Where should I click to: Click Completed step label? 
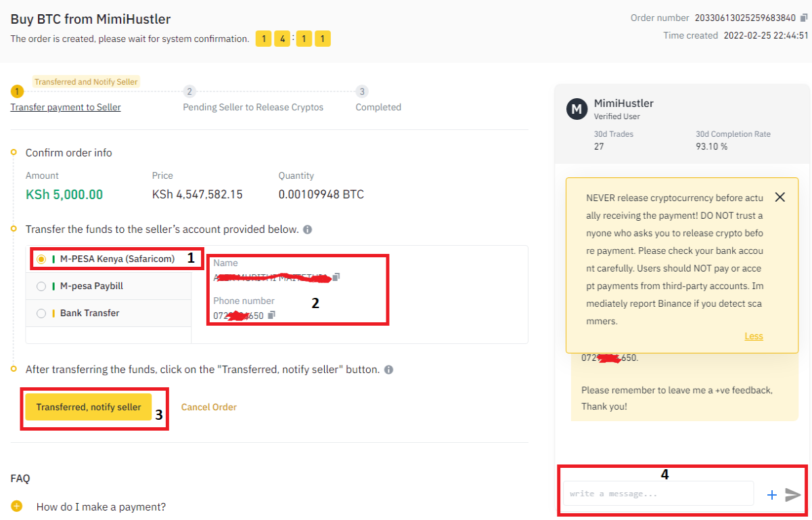378,107
